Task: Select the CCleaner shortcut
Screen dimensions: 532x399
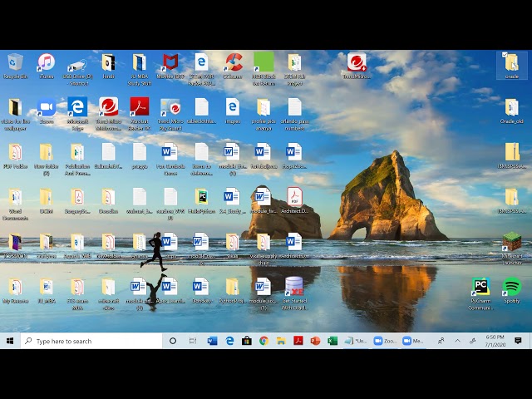Action: pos(233,66)
